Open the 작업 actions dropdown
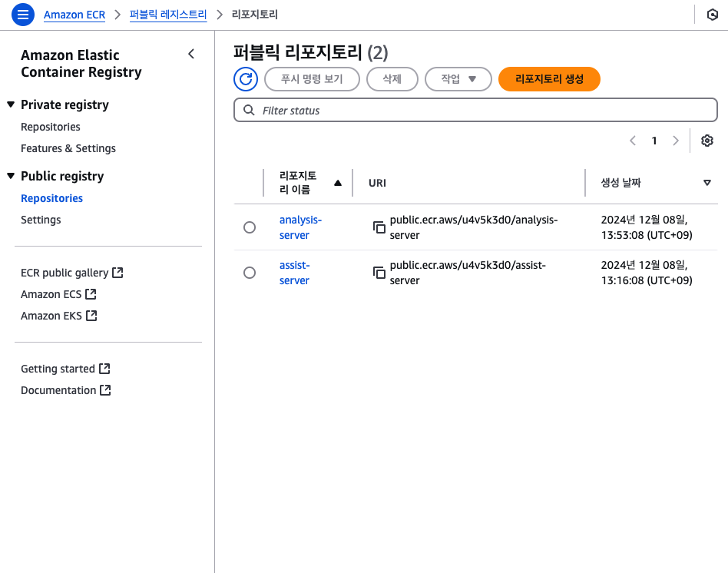Image resolution: width=728 pixels, height=573 pixels. [x=458, y=79]
